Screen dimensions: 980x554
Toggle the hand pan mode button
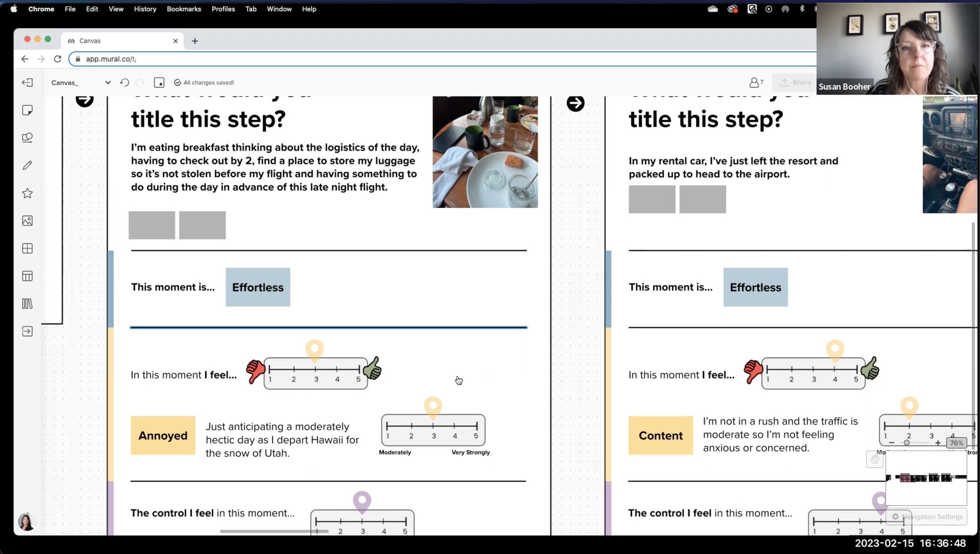pyautogui.click(x=875, y=459)
